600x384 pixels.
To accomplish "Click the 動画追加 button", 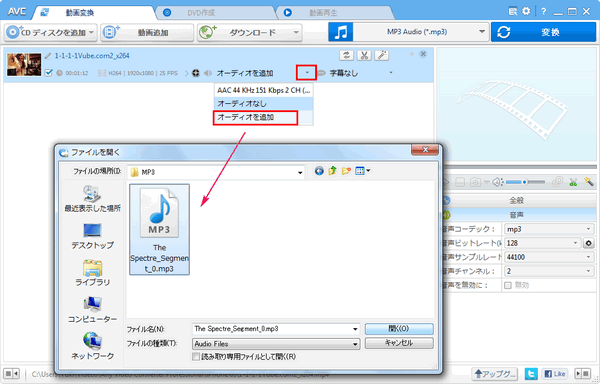I will (147, 33).
